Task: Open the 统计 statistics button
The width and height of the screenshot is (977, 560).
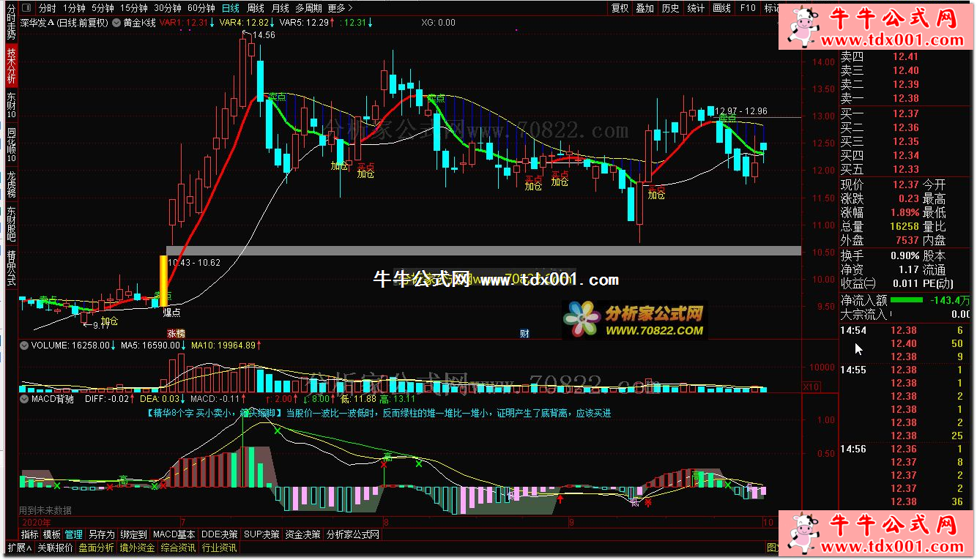Action: point(696,8)
